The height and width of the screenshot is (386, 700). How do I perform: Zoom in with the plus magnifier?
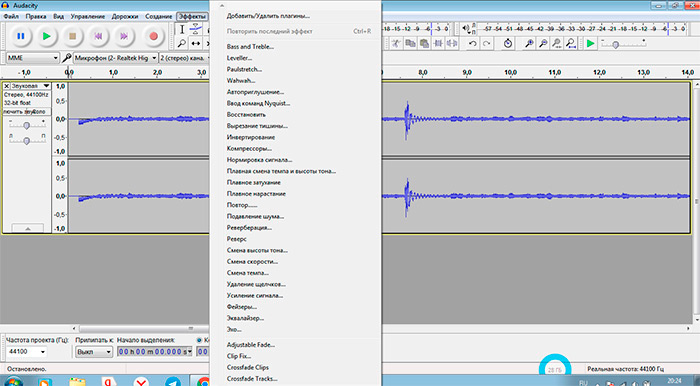pos(529,43)
